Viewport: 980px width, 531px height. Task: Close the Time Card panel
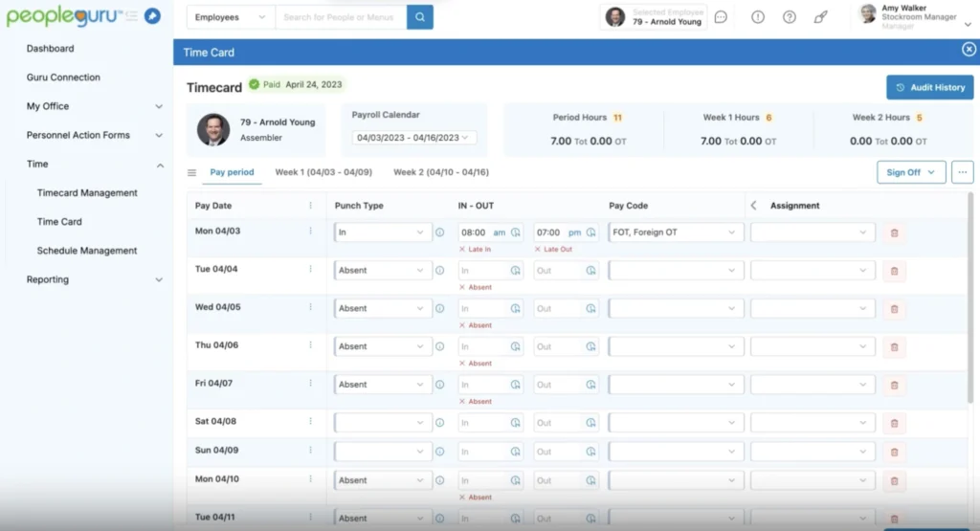pos(969,50)
